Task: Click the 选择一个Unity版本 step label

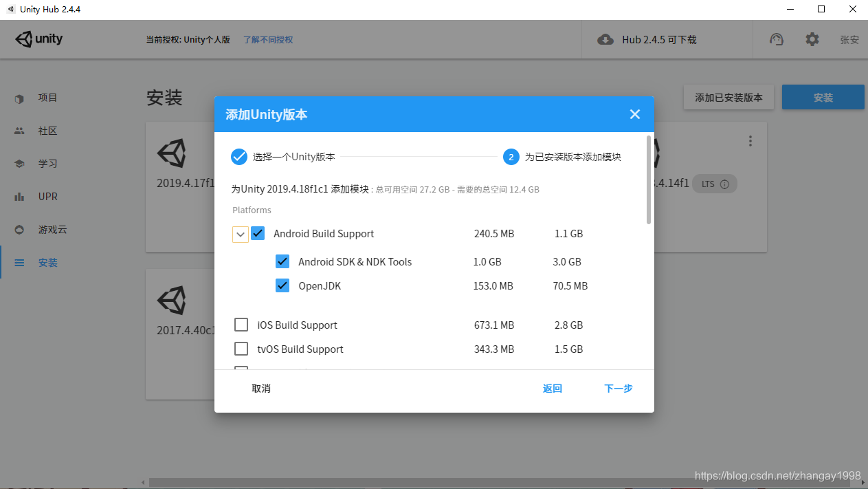Action: tap(294, 157)
